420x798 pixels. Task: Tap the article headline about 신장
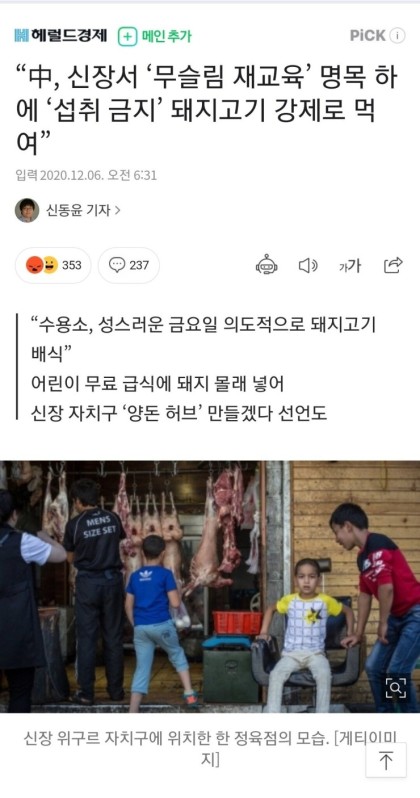(x=206, y=111)
